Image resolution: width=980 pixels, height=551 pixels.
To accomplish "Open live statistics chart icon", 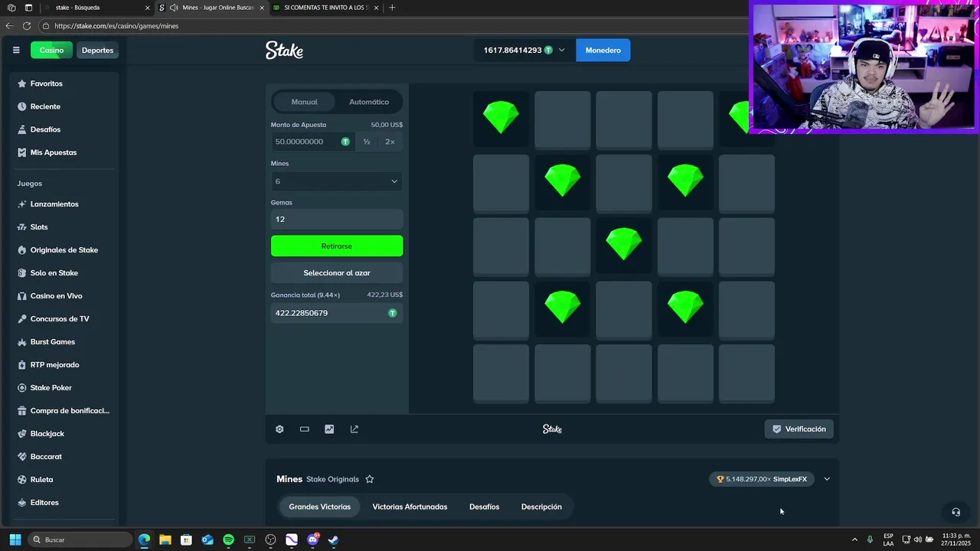I will tap(329, 429).
